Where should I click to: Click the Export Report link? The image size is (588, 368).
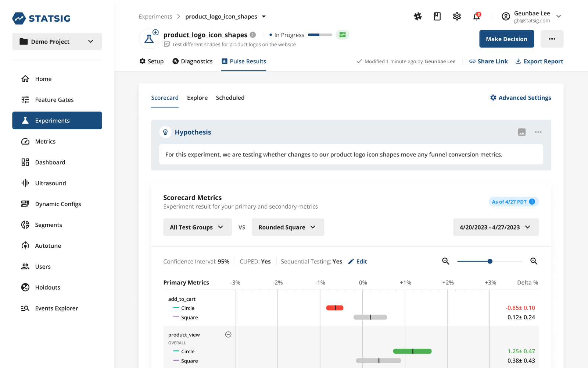click(x=539, y=61)
